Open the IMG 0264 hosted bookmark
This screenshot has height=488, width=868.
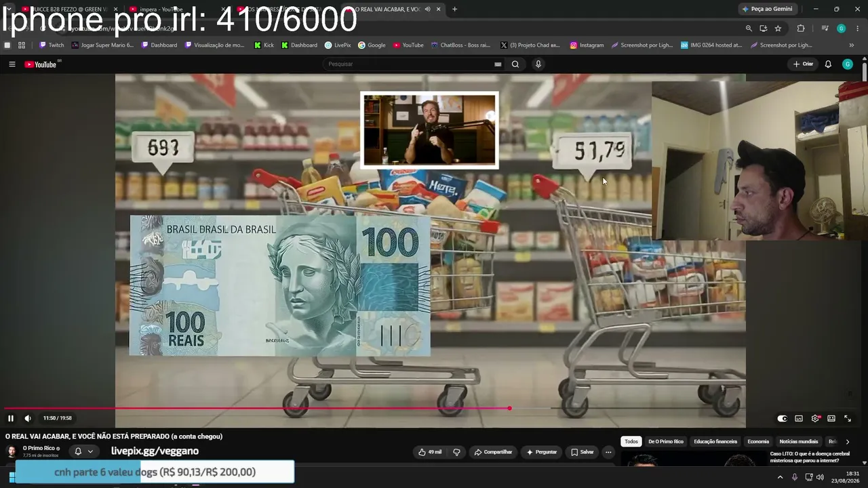(711, 45)
